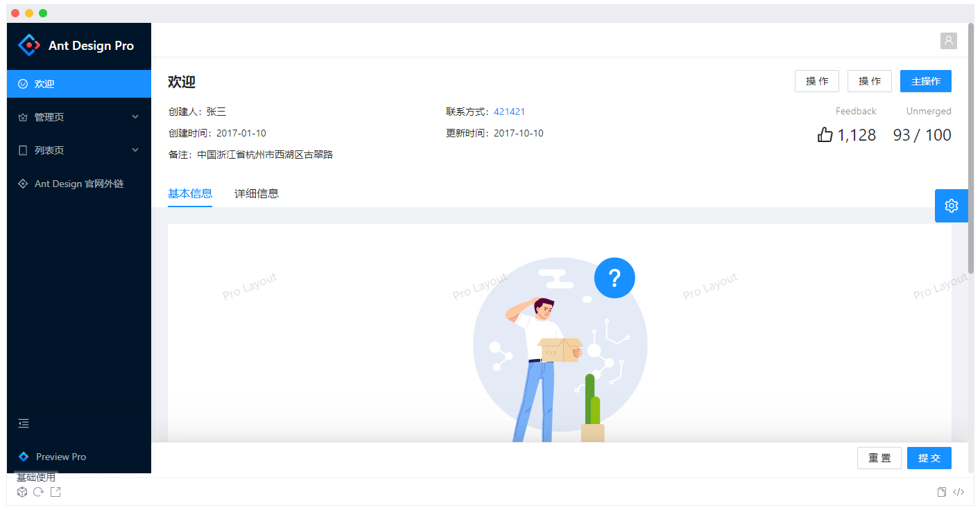Screen dimensions: 980x510
Task: Open the settings gear drawer handle
Action: pos(951,206)
